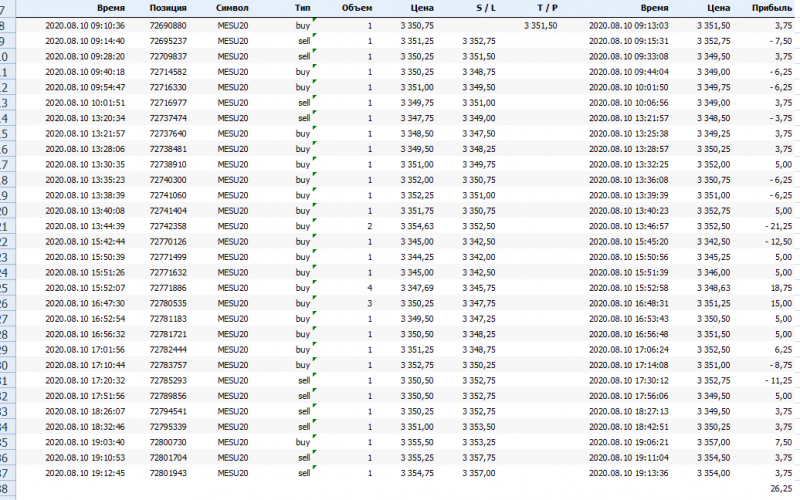
Task: Select close price 3 348,63
Action: click(713, 288)
